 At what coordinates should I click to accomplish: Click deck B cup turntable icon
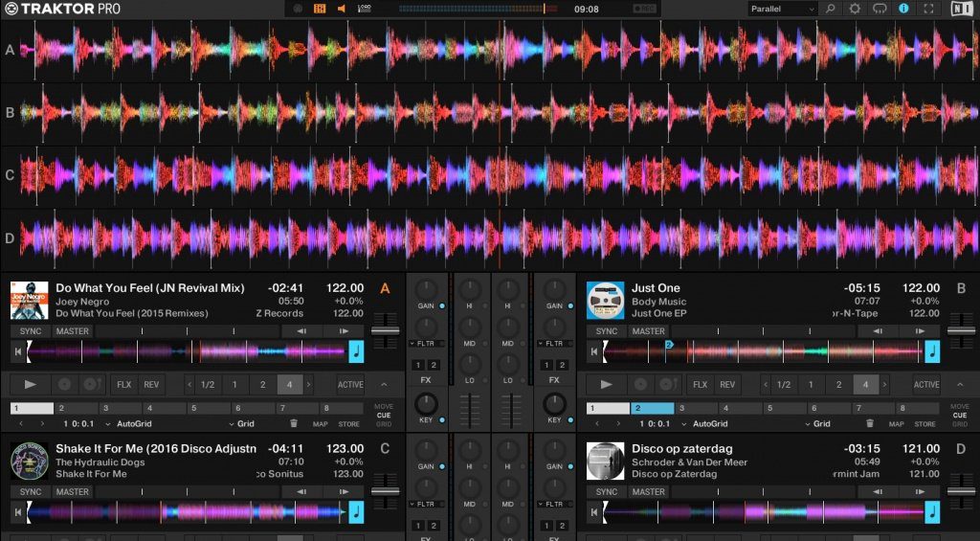(x=667, y=384)
